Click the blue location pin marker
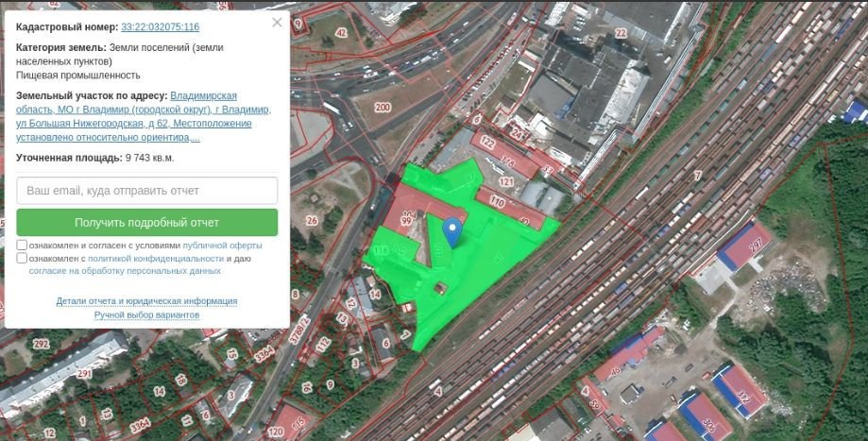Viewport: 868px width, 441px height. [452, 230]
